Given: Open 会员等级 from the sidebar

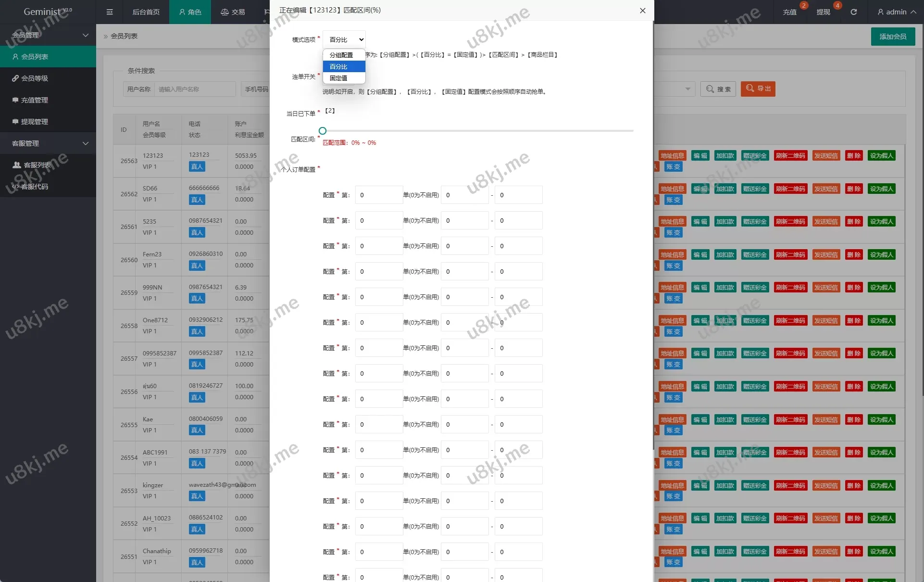Looking at the screenshot, I should click(x=34, y=78).
